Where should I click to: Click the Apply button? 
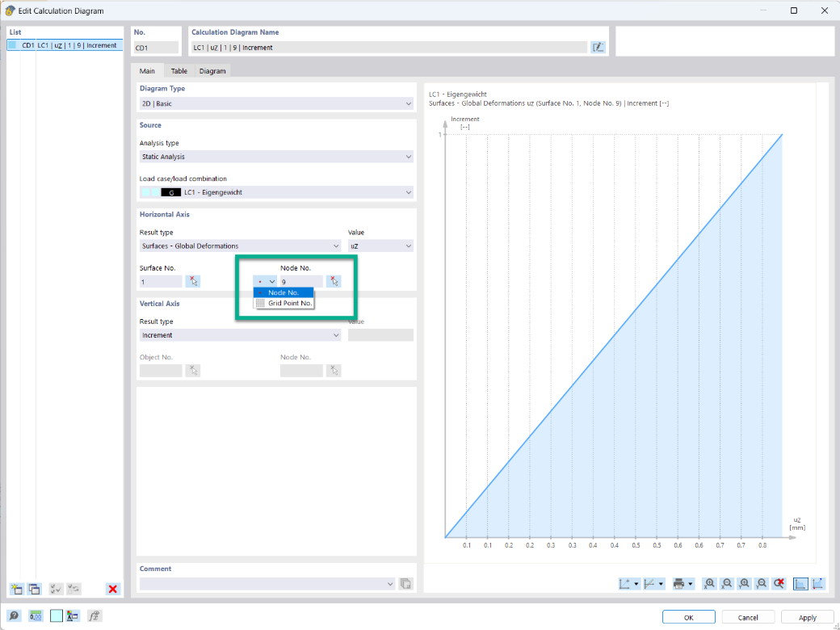808,617
